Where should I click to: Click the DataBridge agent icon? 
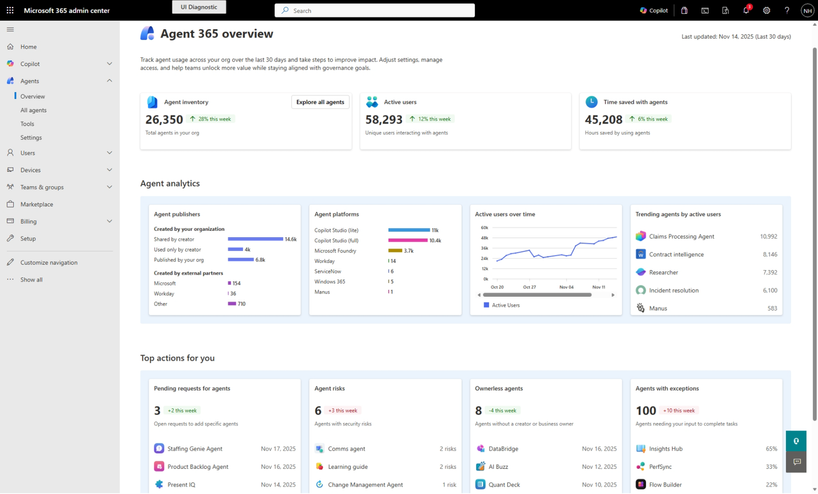pos(480,449)
